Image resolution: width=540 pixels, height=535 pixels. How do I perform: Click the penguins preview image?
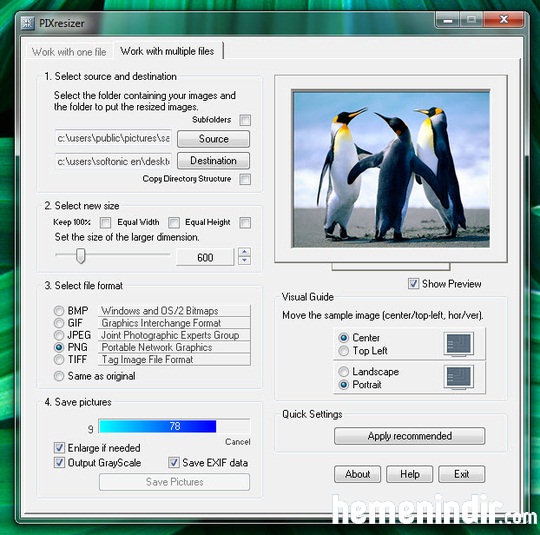click(x=391, y=168)
